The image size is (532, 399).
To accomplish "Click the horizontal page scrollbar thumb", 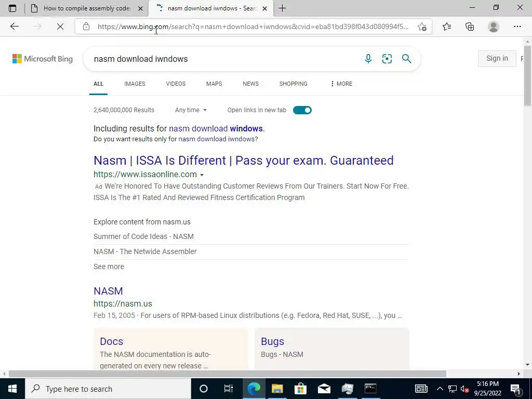I will pyautogui.click(x=228, y=374).
